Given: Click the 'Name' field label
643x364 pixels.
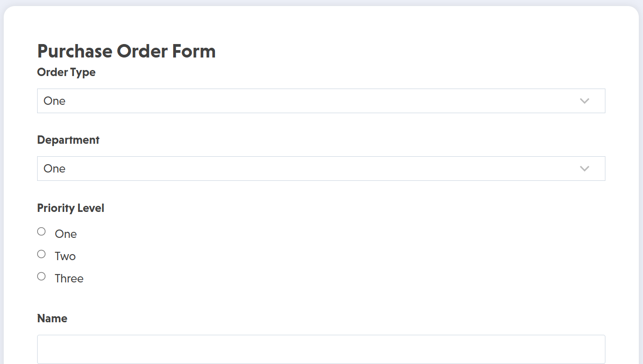Looking at the screenshot, I should coord(52,318).
